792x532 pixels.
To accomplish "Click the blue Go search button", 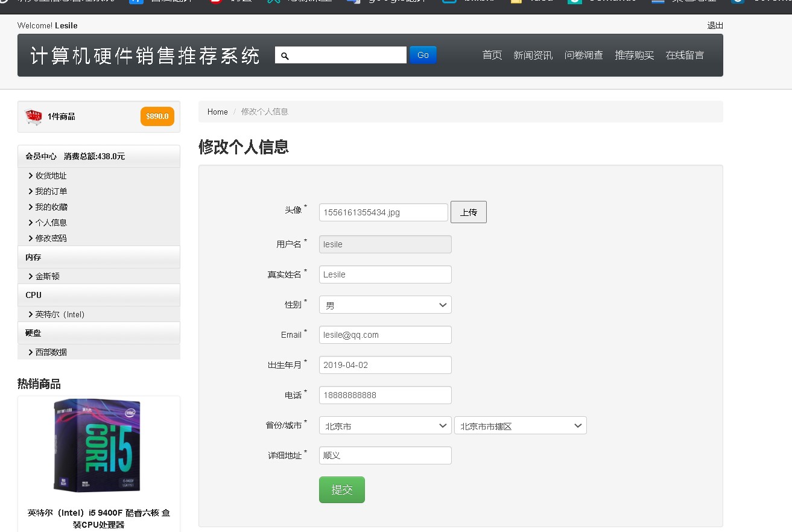I will coord(423,55).
